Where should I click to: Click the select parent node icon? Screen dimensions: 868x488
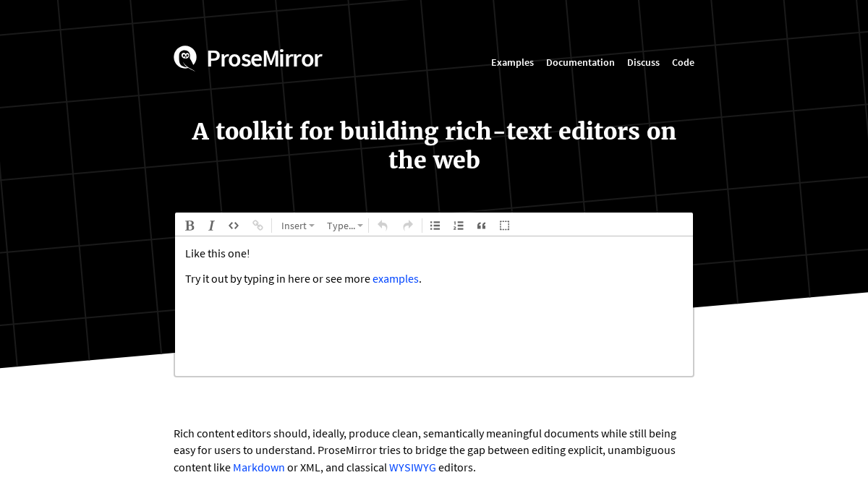(x=505, y=226)
